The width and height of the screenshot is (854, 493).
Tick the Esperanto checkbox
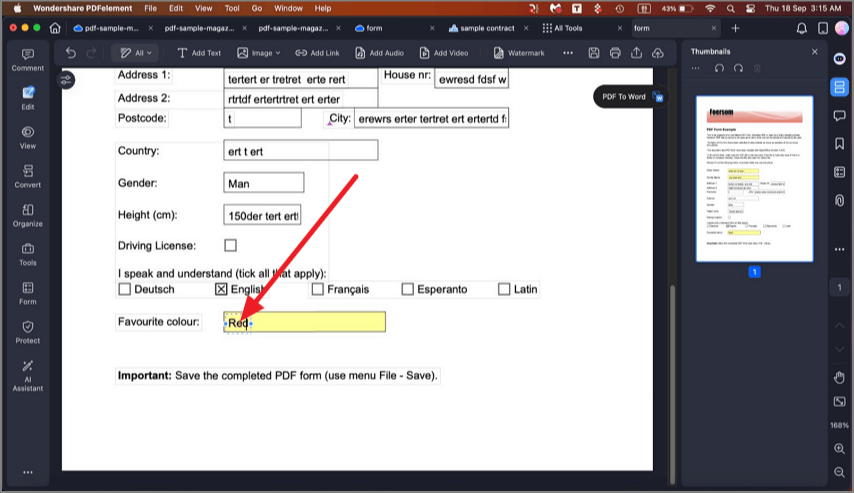pos(407,289)
